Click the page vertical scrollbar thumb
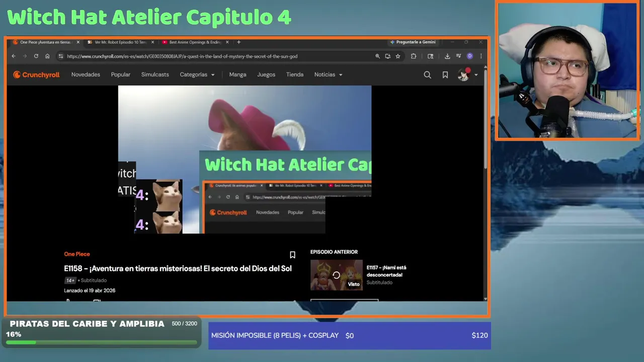The width and height of the screenshot is (644, 362). point(486,120)
